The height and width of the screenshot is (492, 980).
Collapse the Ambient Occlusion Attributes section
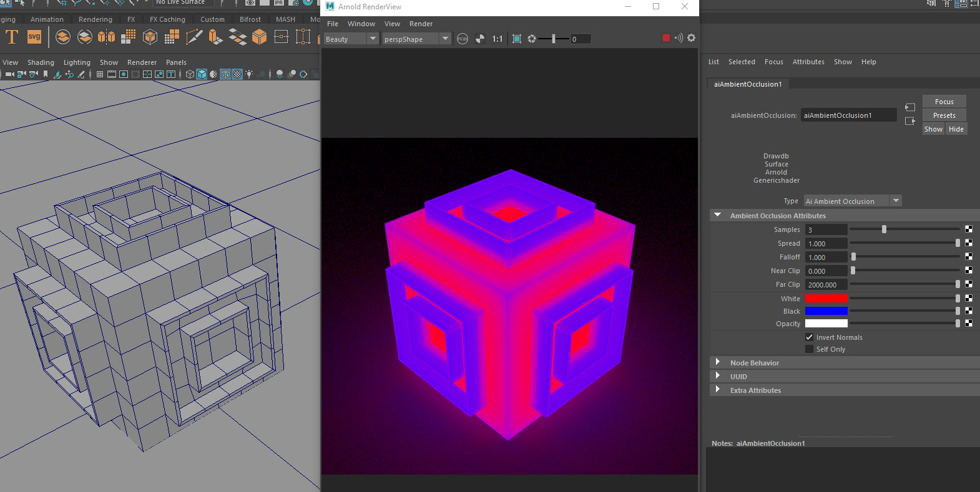(718, 215)
